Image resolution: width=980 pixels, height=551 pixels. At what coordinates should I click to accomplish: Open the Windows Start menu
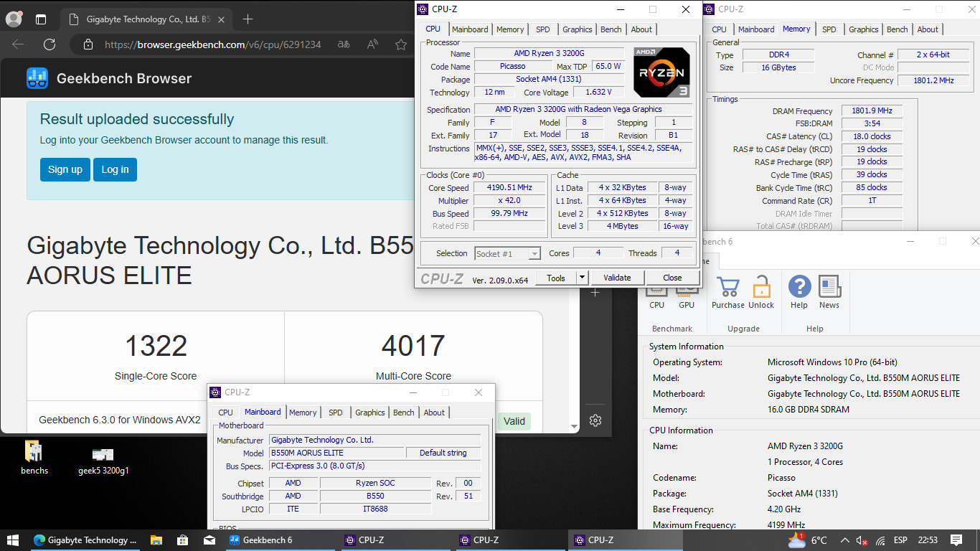[13, 540]
